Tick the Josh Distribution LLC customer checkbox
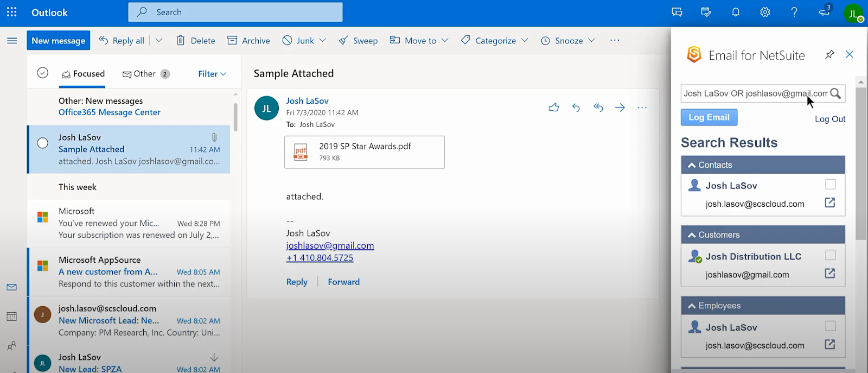 (830, 255)
